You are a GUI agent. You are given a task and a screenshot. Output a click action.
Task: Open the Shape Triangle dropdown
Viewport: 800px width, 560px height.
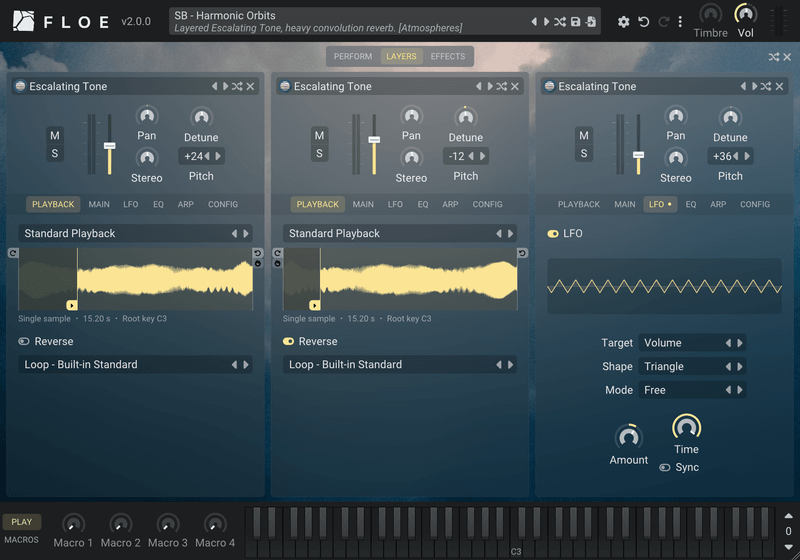692,366
